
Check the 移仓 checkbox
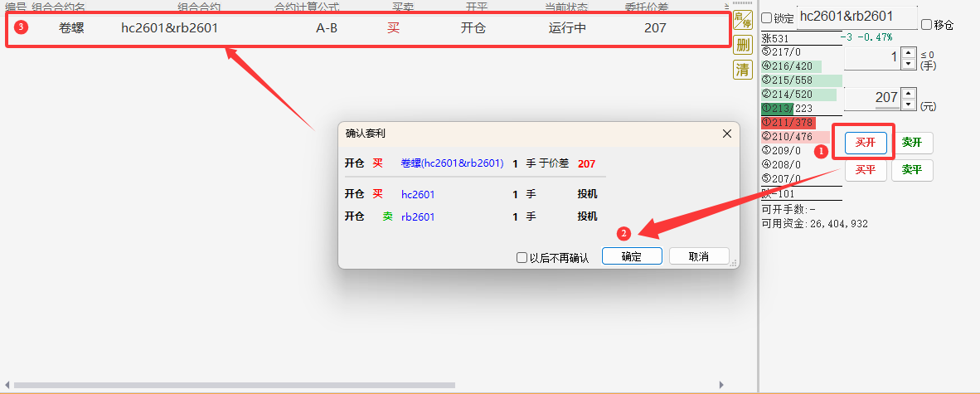coord(926,25)
